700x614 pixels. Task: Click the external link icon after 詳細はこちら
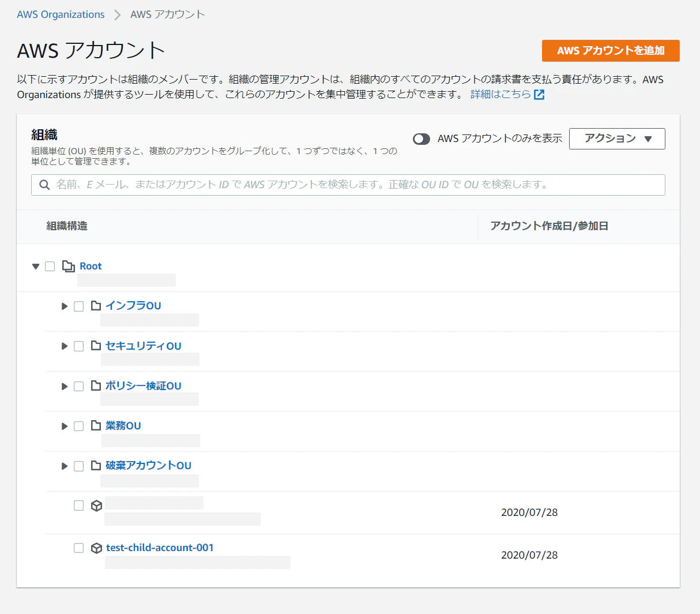539,95
